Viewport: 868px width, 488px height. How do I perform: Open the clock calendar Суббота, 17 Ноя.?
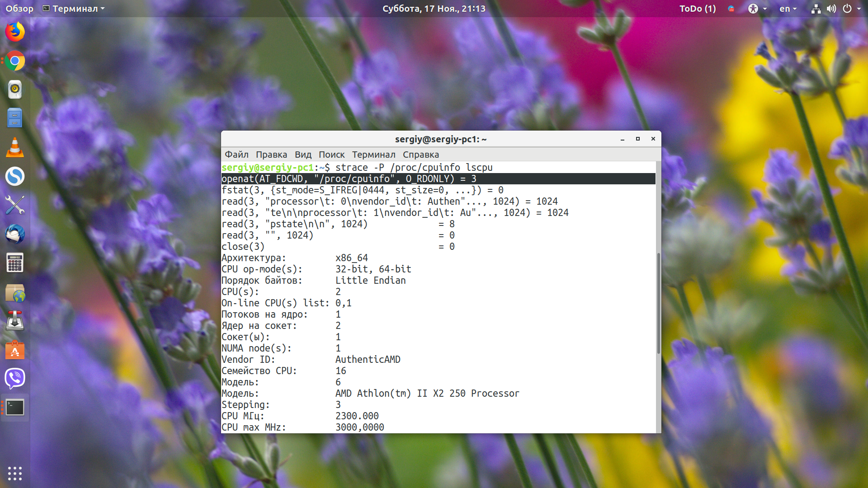pyautogui.click(x=434, y=9)
